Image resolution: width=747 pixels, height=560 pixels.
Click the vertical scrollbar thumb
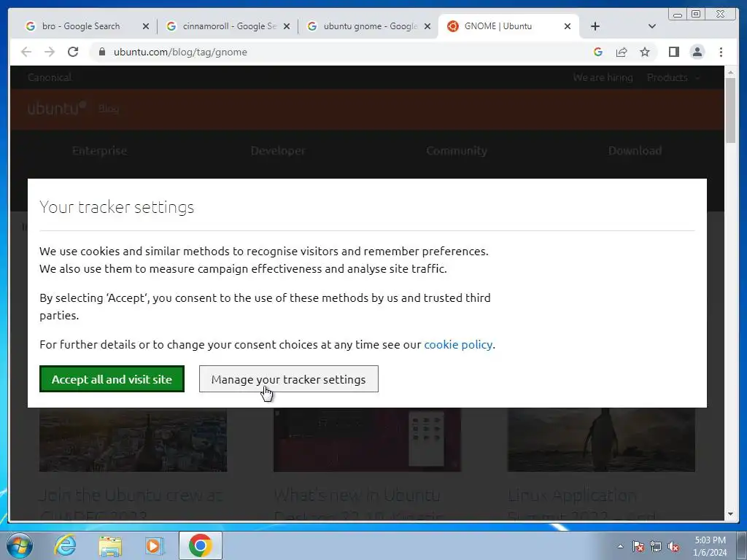731,111
